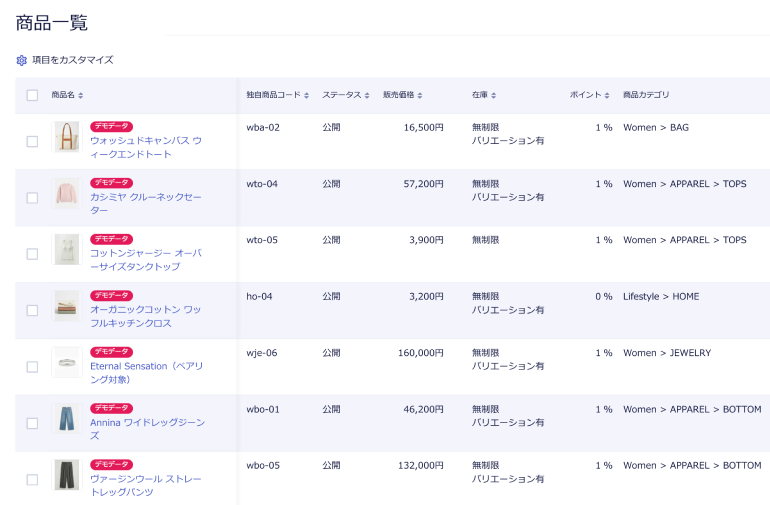
Task: Open the ring product thumbnail
Action: coord(67,363)
